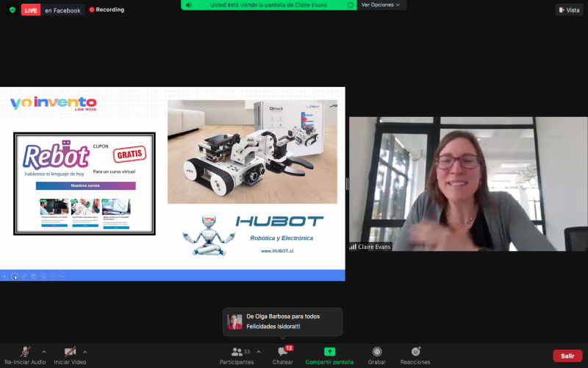Click the yo invento logo
The height and width of the screenshot is (368, 588).
click(53, 103)
